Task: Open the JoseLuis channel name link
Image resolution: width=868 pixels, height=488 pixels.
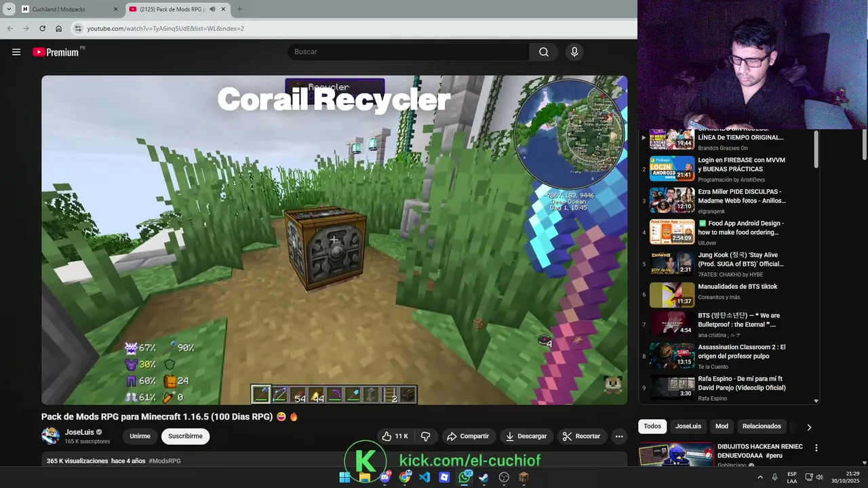Action: point(79,432)
